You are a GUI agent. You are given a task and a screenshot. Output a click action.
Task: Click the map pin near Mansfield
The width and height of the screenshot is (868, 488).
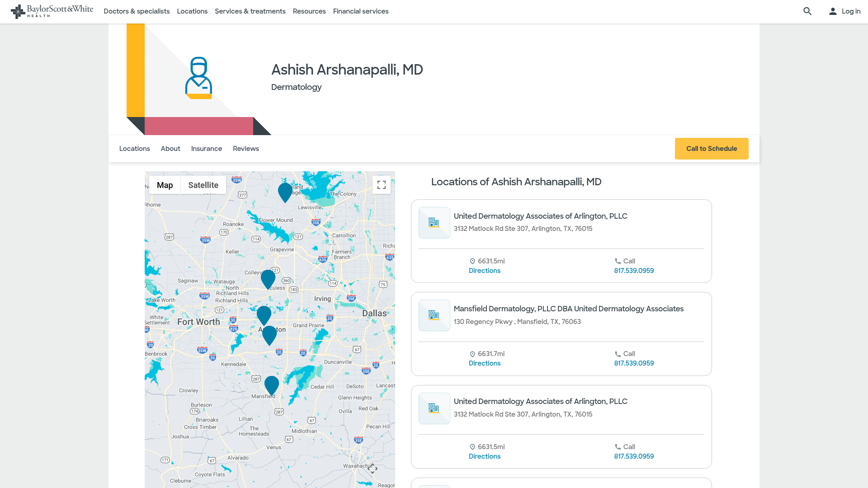click(271, 385)
